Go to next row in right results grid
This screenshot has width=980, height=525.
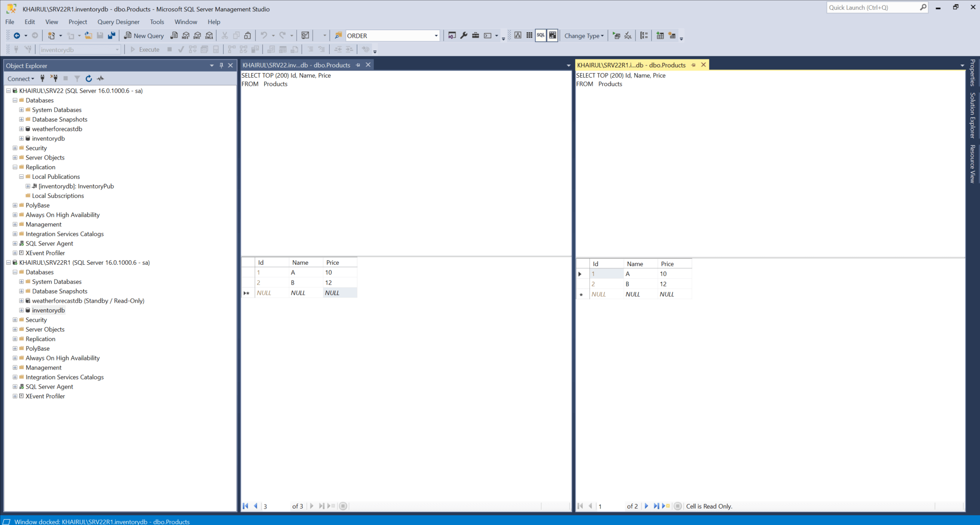(646, 506)
